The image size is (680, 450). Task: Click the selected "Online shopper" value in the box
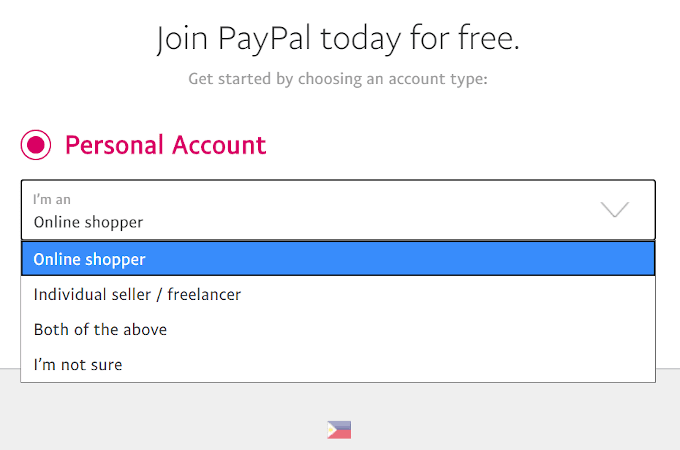[88, 222]
